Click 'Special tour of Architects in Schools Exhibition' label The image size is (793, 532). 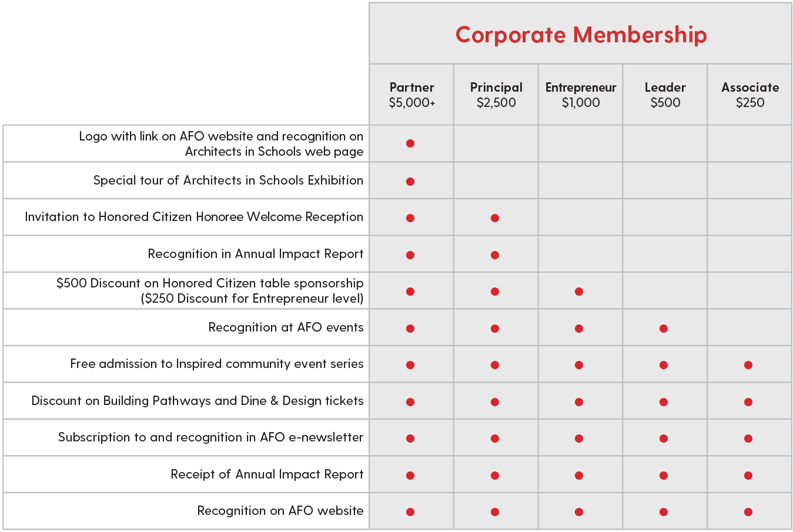(228, 180)
